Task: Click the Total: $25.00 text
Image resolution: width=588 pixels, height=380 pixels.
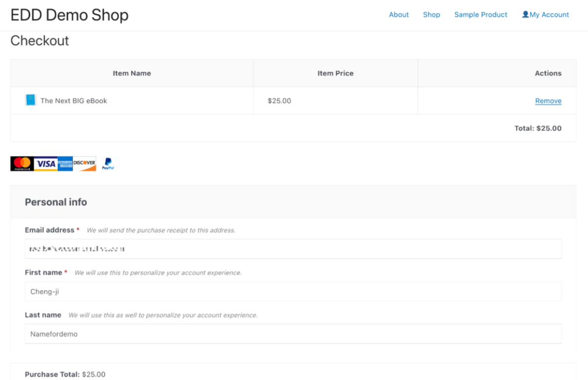Action: [x=538, y=128]
